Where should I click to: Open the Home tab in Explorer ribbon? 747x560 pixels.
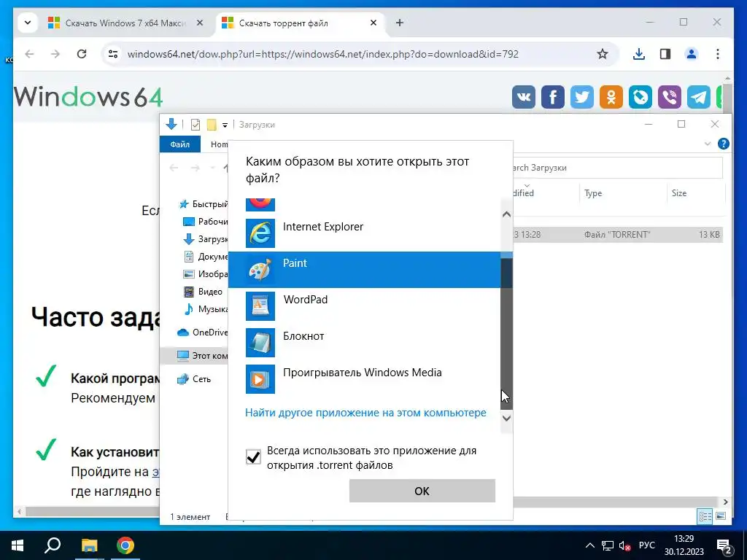point(219,144)
